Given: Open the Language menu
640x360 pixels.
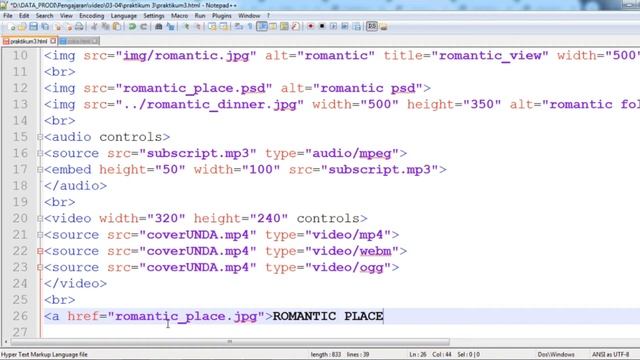Looking at the screenshot, I should click(124, 16).
